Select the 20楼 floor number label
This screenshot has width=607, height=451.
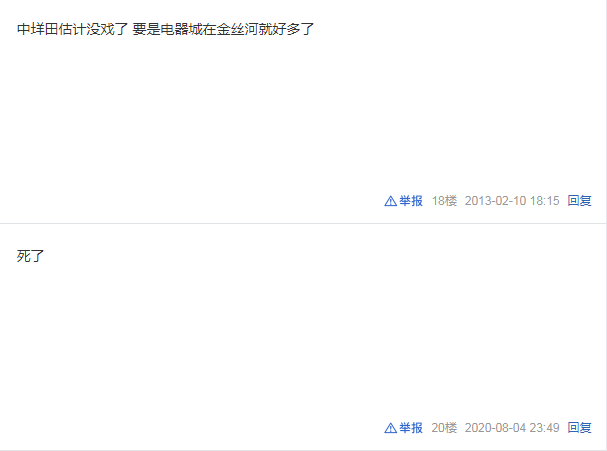(444, 428)
